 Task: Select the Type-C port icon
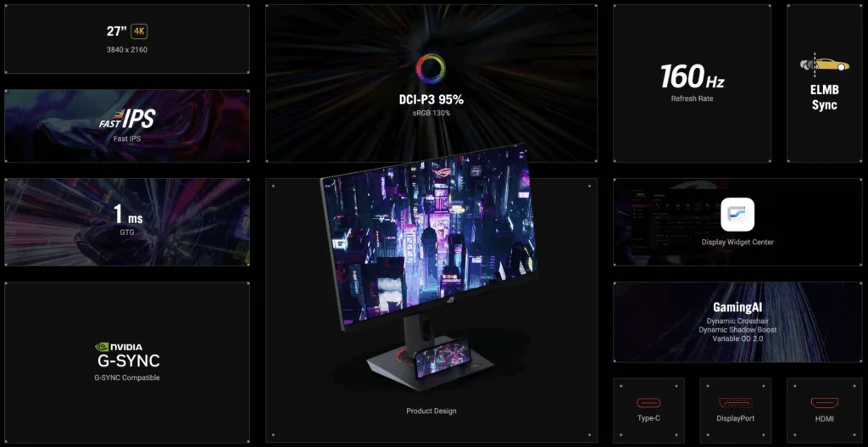[648, 403]
